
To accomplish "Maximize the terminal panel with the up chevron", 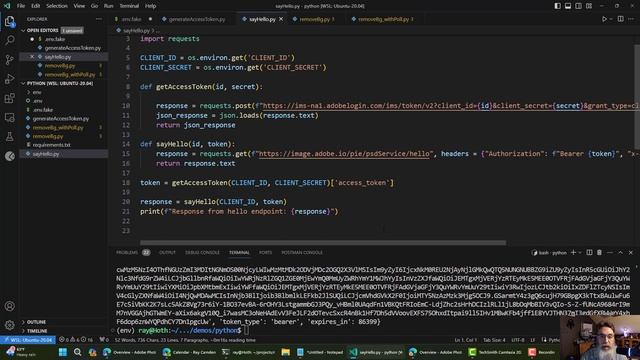I will [620, 253].
